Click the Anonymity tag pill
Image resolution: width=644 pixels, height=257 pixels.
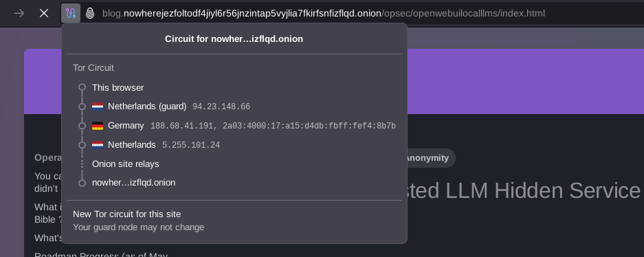tap(427, 158)
